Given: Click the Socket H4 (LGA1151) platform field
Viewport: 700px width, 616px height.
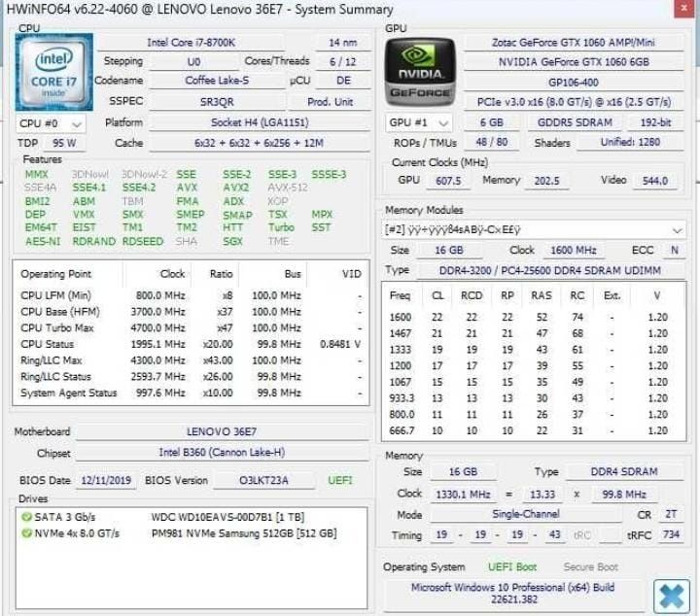Looking at the screenshot, I should [260, 122].
